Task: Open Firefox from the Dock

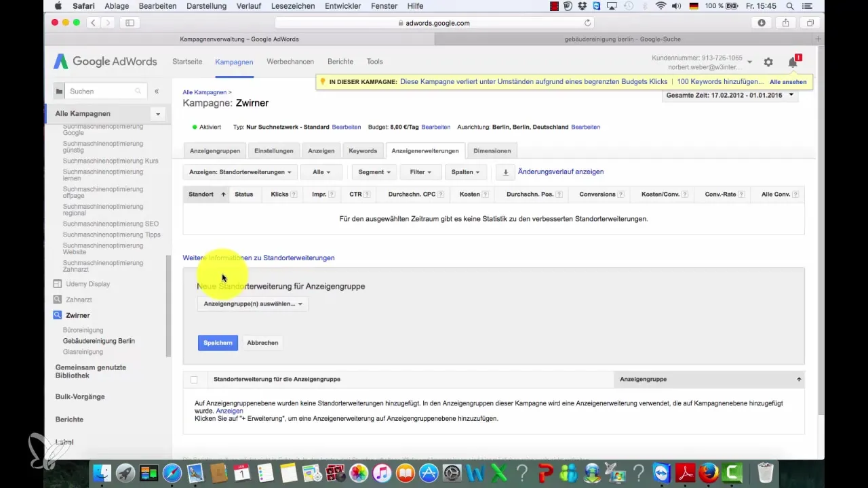Action: (709, 472)
